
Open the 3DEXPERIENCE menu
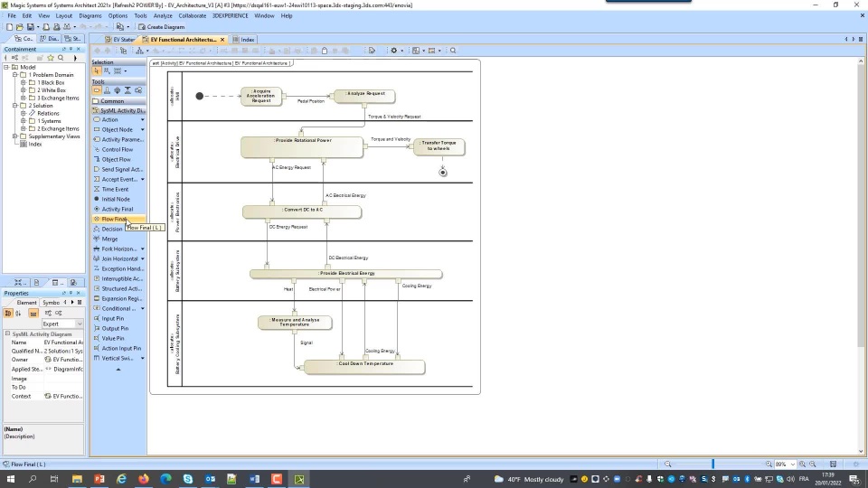click(x=231, y=16)
